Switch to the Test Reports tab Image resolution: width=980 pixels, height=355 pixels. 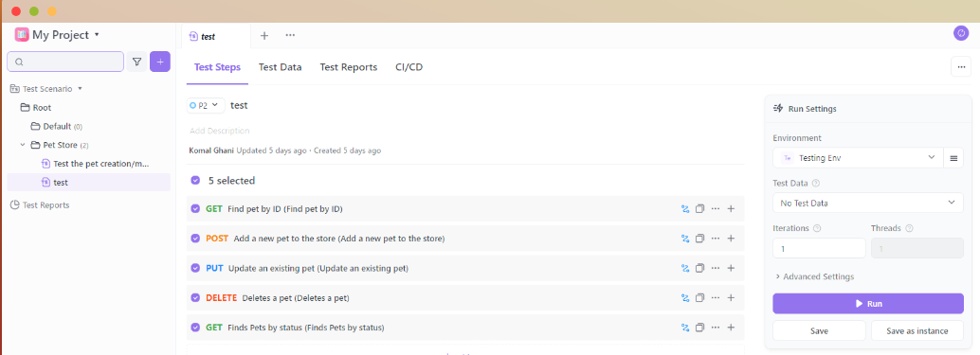[349, 67]
